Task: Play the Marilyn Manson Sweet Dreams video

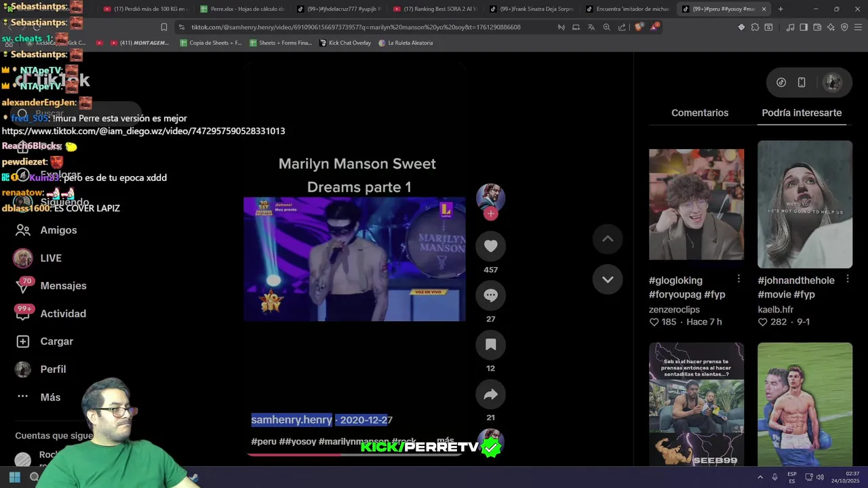Action: (x=355, y=259)
